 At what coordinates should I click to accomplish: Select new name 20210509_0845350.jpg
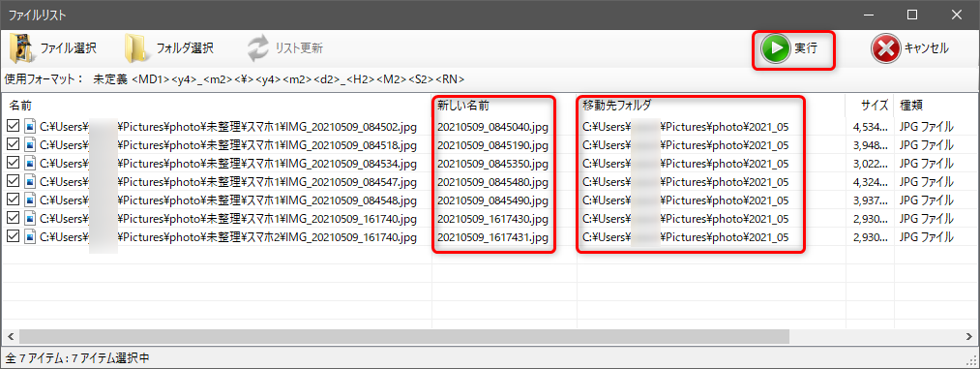(492, 164)
